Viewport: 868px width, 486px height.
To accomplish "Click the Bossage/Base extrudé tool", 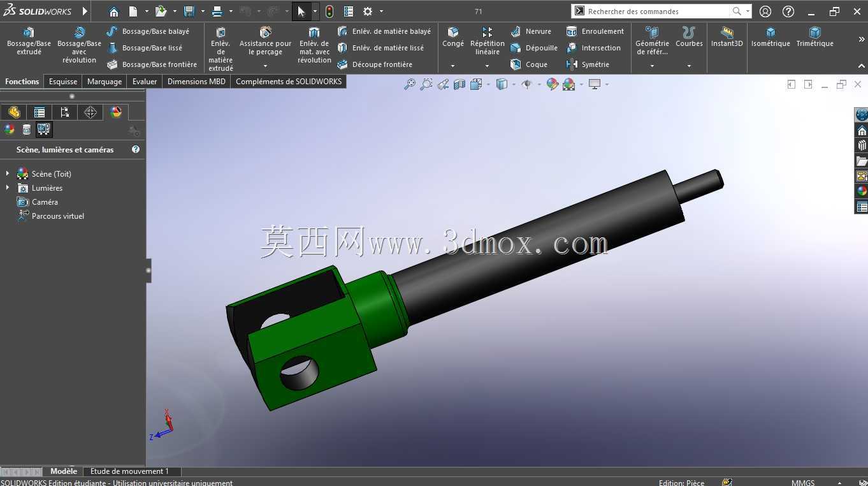I will pyautogui.click(x=29, y=41).
